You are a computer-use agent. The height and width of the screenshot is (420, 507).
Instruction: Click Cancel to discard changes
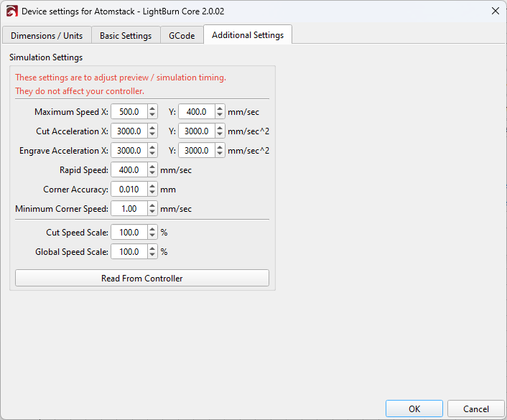[475, 409]
